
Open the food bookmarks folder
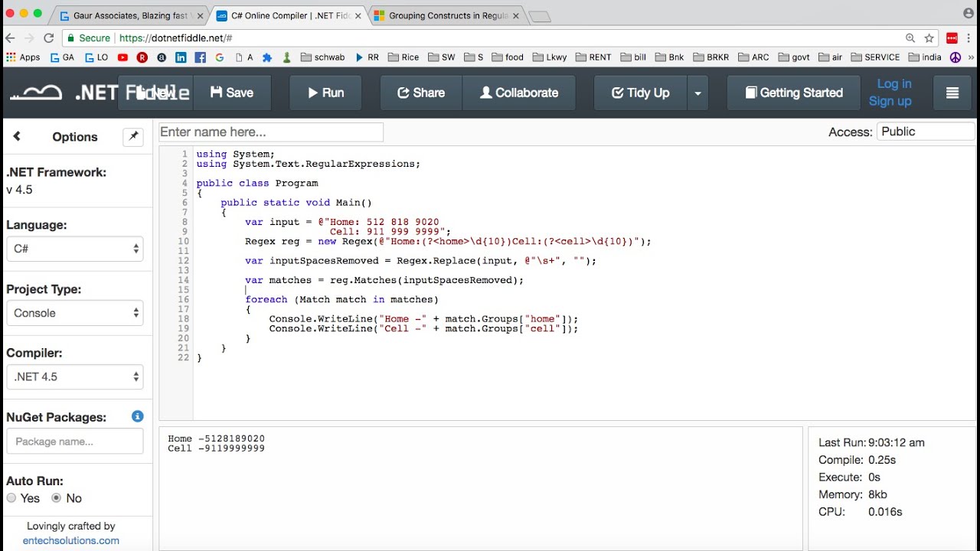(x=508, y=57)
